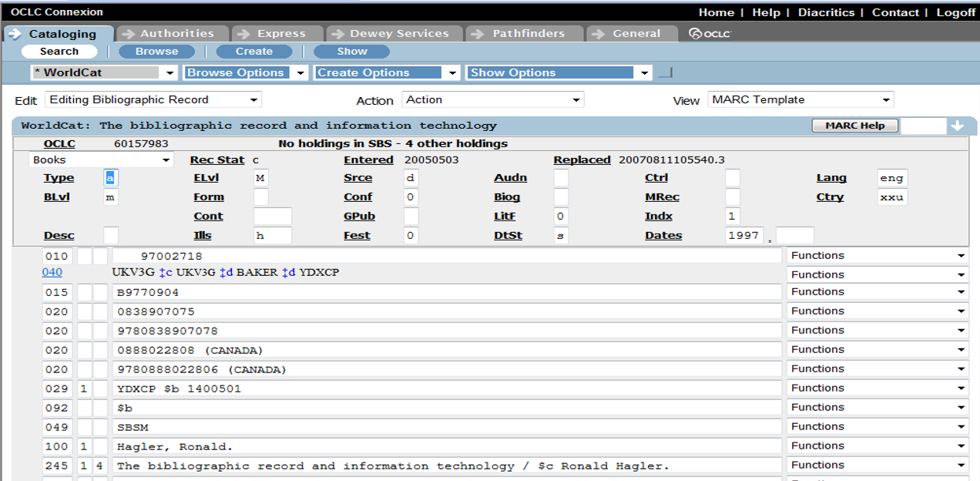The image size is (980, 481).
Task: Click the Rec Stat fixed-field label
Action: (217, 160)
